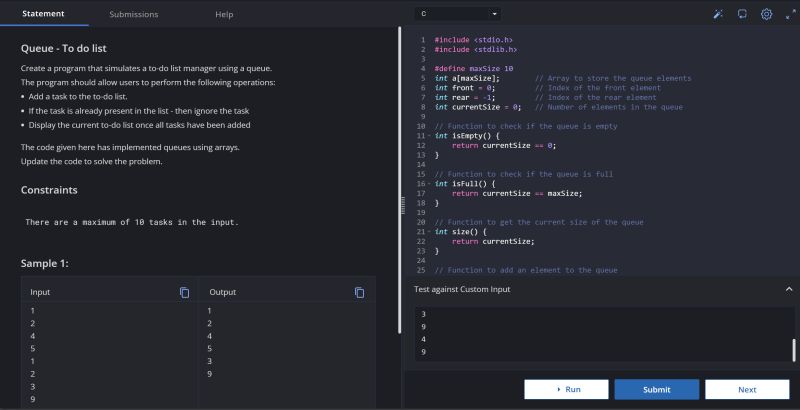Copy Sample 1 output
The height and width of the screenshot is (410, 800).
[359, 292]
